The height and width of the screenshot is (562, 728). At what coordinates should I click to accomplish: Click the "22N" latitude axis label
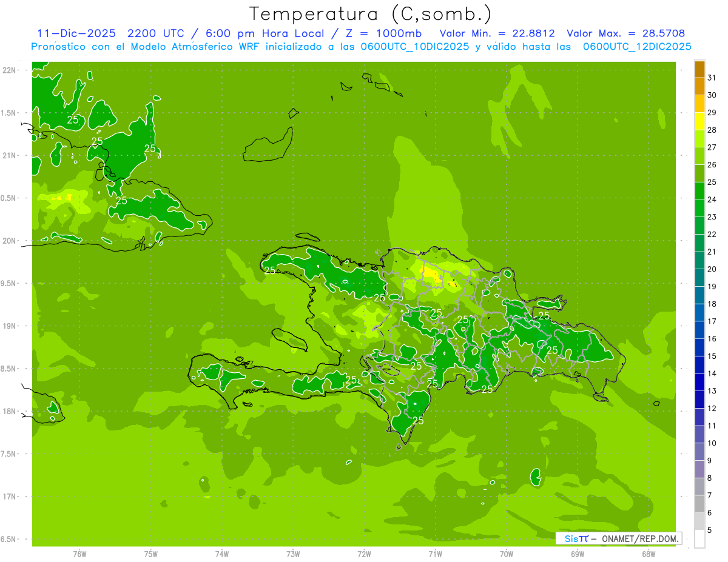pyautogui.click(x=8, y=70)
